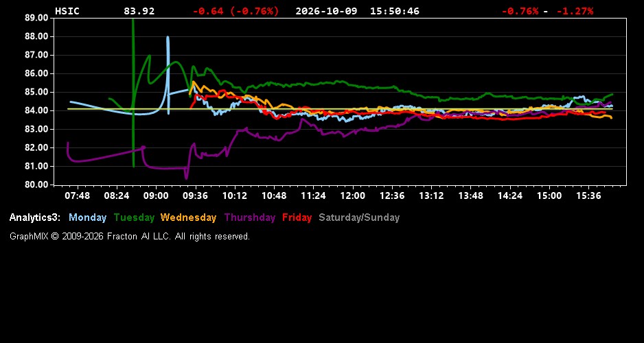Click the 15:36 time axis label

click(x=588, y=196)
